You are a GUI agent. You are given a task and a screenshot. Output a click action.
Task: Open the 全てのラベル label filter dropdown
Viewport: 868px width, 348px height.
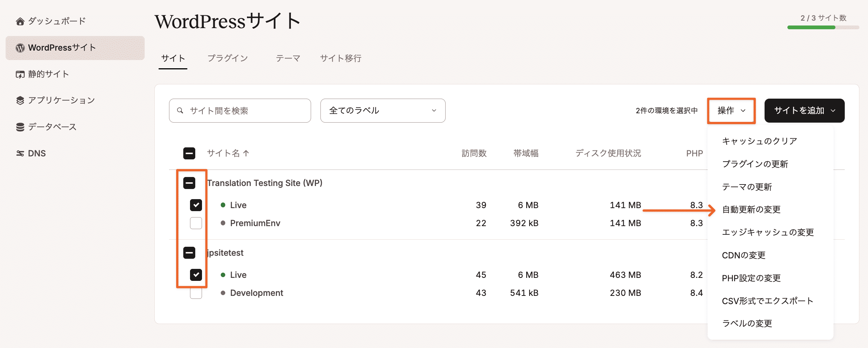[383, 111]
